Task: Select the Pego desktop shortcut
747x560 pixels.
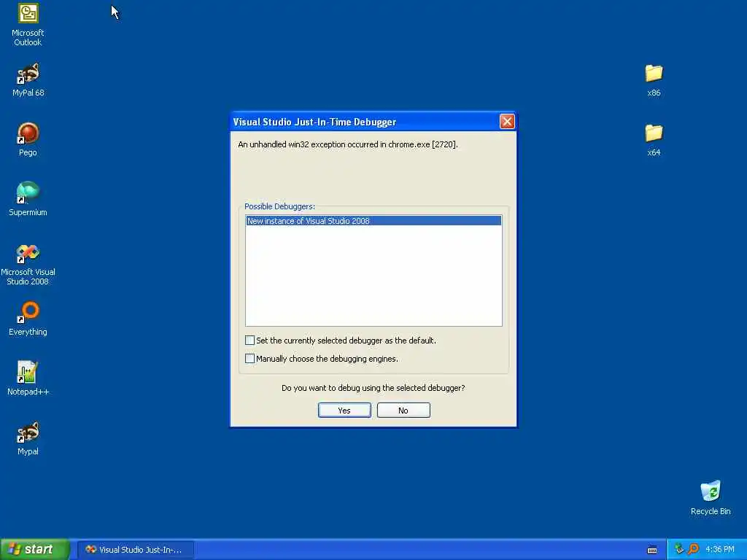Action: (x=28, y=140)
